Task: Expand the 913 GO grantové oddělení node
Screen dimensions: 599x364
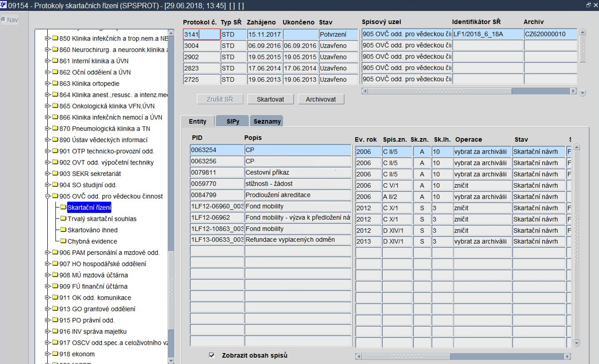Action: 47,309
